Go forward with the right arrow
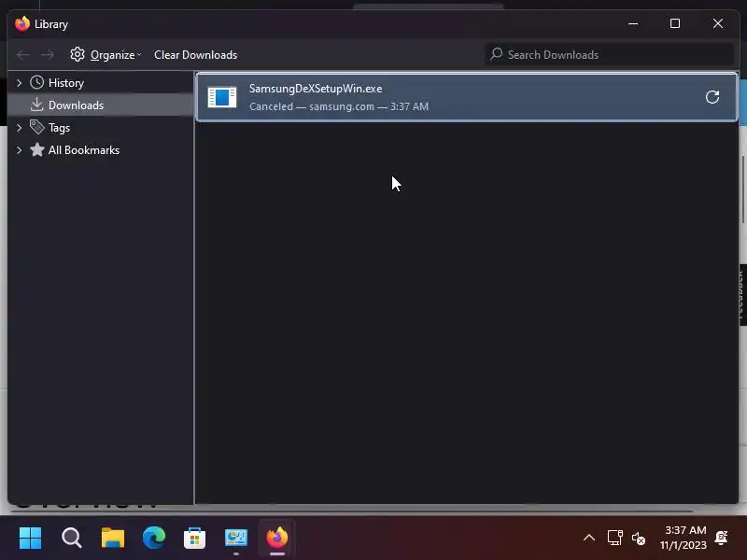 [48, 55]
